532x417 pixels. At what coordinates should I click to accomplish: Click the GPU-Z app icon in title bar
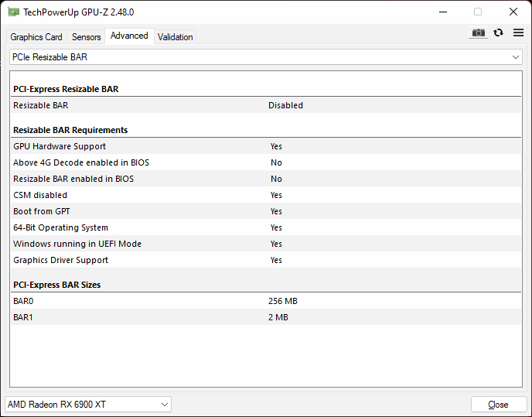point(14,12)
